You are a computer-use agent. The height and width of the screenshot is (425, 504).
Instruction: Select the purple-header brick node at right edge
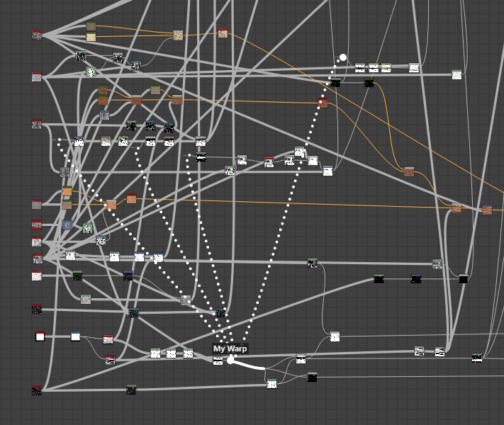coord(487,210)
